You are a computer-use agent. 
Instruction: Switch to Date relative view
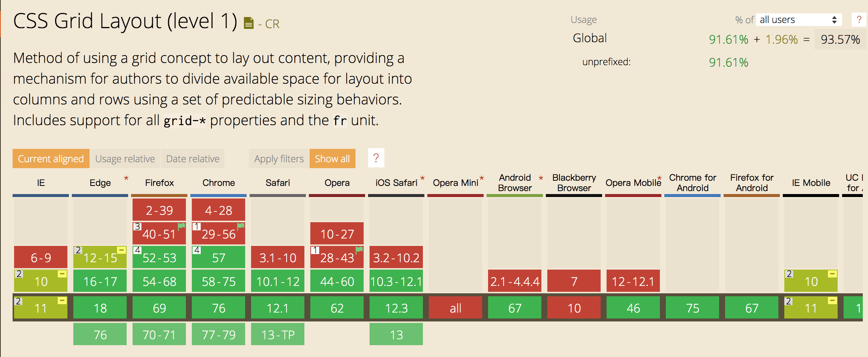(x=193, y=159)
